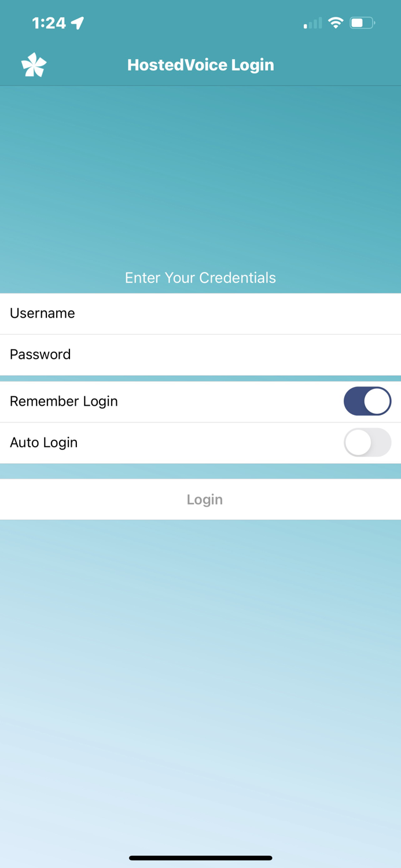Image resolution: width=401 pixels, height=868 pixels.
Task: Tap the Remember Login row
Action: [x=174, y=401]
